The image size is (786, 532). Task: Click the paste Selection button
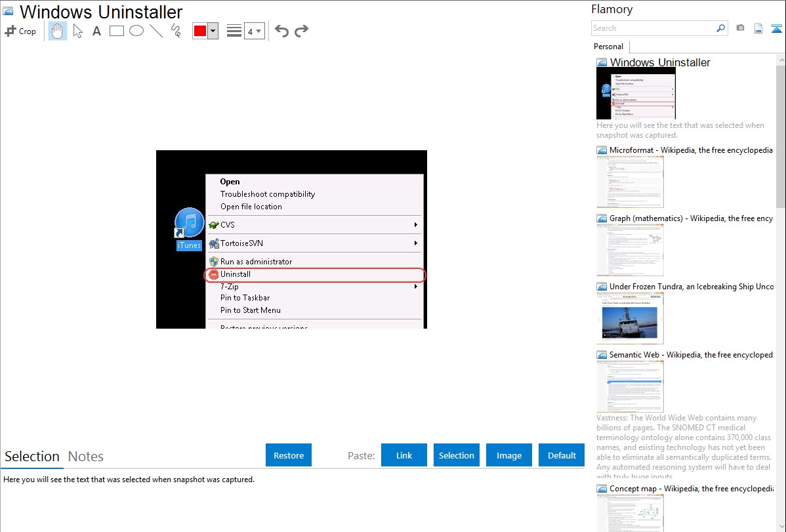[x=457, y=455]
